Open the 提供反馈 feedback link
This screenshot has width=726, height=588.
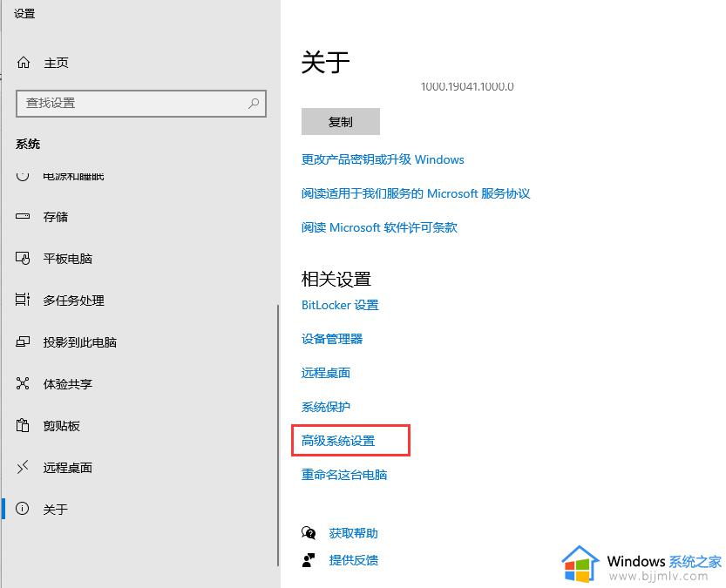pos(354,560)
